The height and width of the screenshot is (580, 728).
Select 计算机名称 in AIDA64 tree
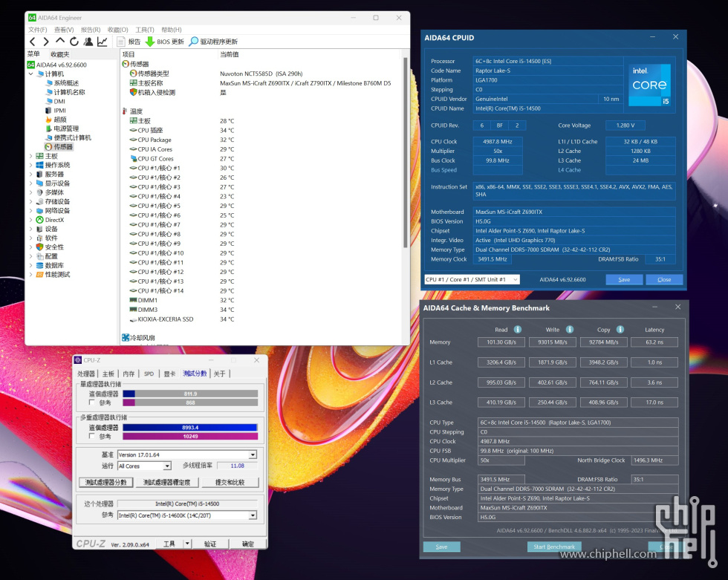pyautogui.click(x=65, y=92)
